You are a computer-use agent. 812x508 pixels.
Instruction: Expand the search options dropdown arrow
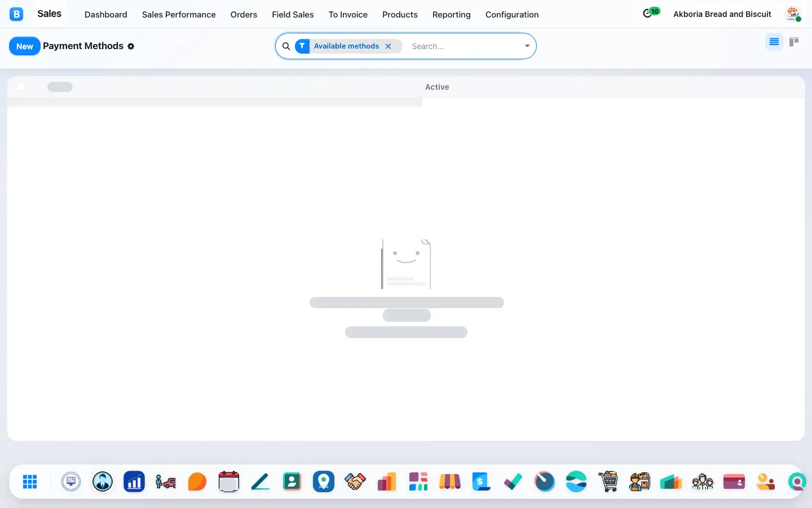(527, 46)
